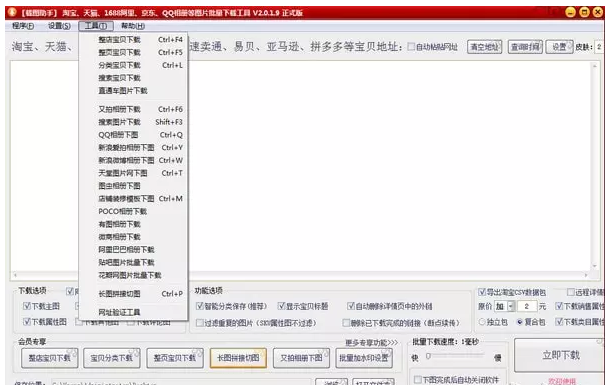The height and width of the screenshot is (385, 616).
Task: Click the 皮肤 value field
Action: [599, 47]
